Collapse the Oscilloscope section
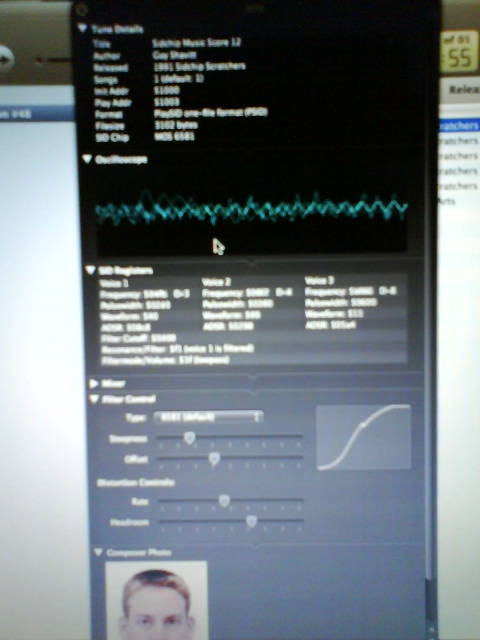This screenshot has height=640, width=480. 87,159
